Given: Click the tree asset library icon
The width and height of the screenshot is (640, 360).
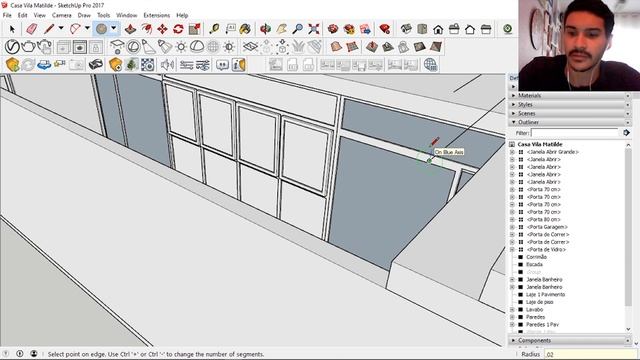Looking at the screenshot, I should 131,64.
